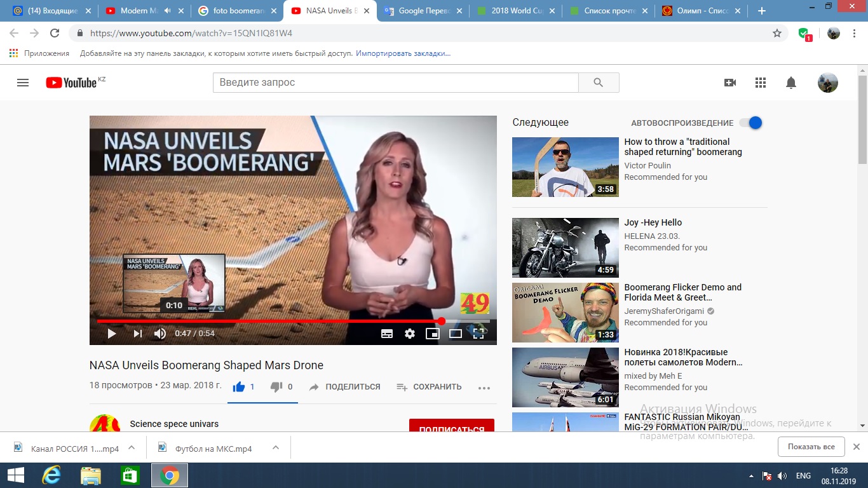Open a new browser tab

coord(762,11)
